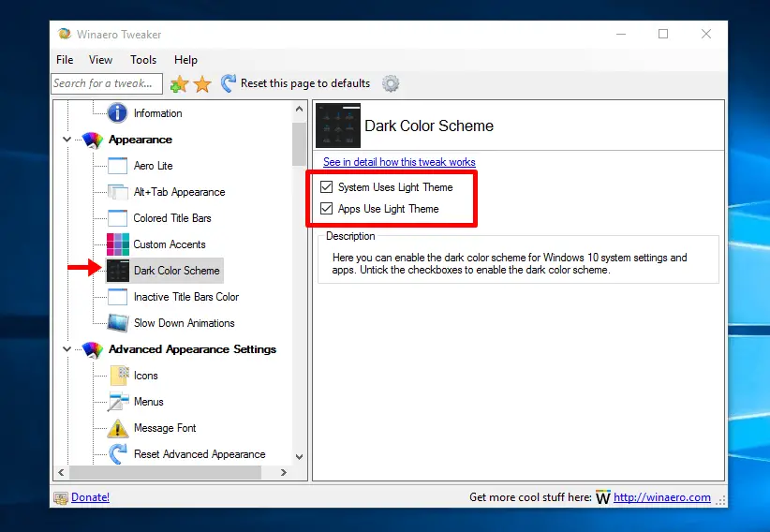Click the tree horizontal scrollbar thumb
770x532 pixels.
[165, 473]
